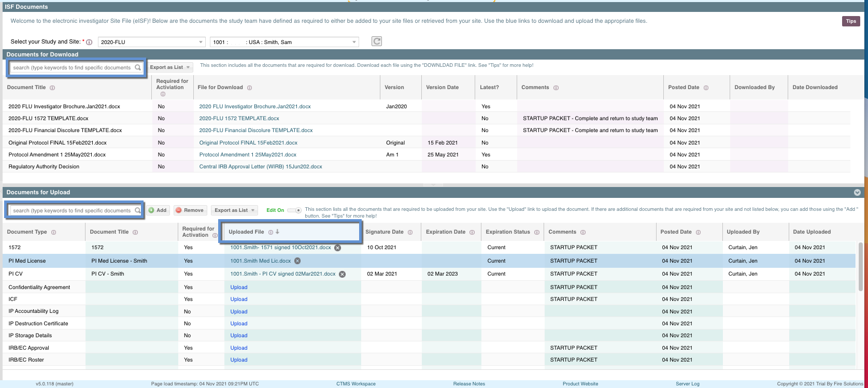
Task: Download Protocol Amendment 1 25May2021.docx link
Action: coord(248,154)
